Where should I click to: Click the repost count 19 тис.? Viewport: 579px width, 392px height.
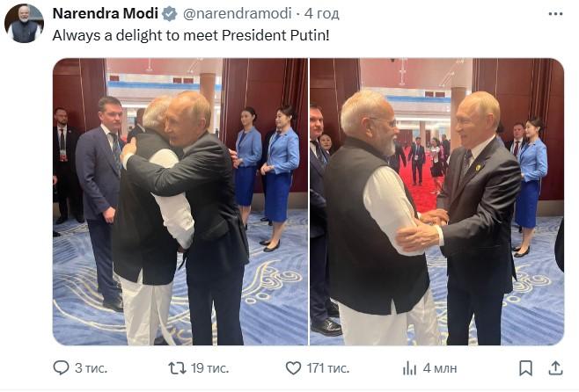coord(209,368)
